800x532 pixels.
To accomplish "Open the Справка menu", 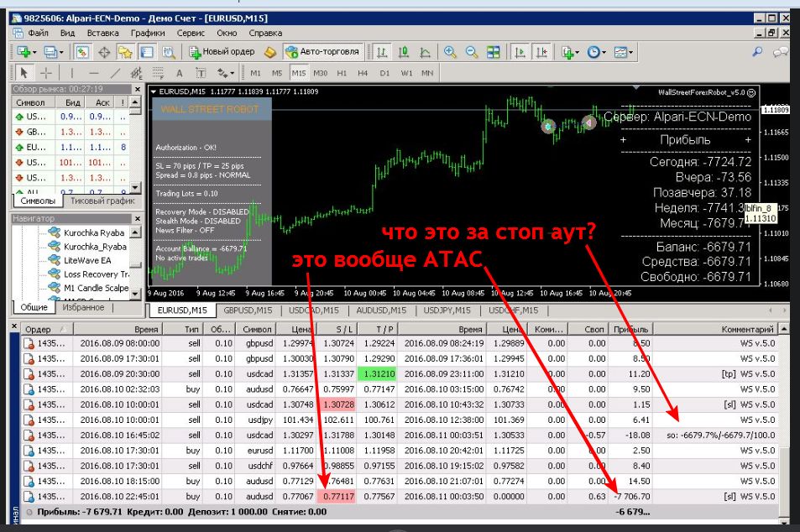I will 265,34.
